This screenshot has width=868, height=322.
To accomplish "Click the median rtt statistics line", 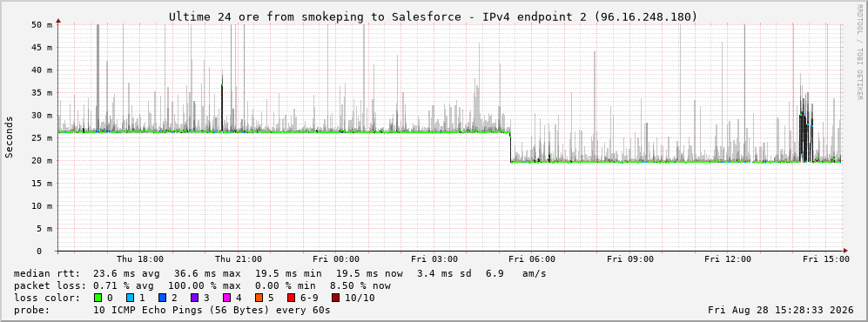I will pyautogui.click(x=280, y=273).
